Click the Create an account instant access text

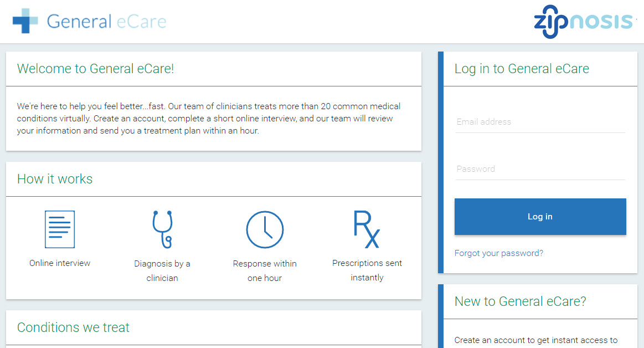coord(536,341)
